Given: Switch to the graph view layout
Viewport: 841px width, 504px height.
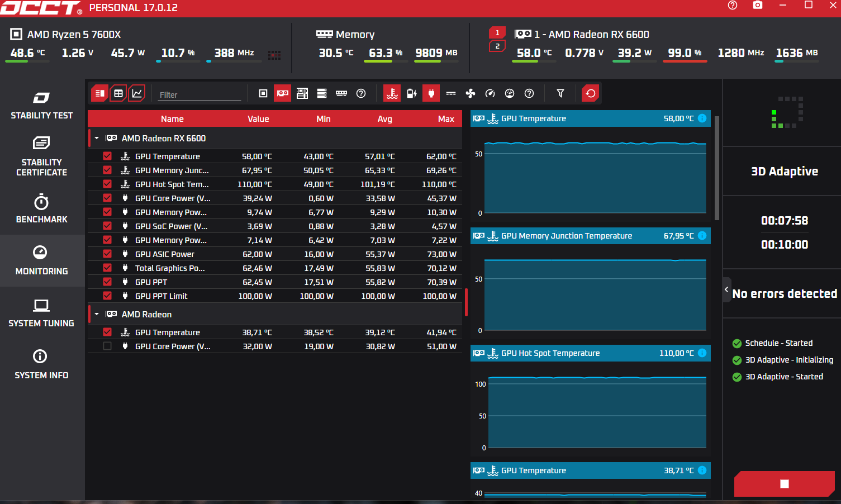Looking at the screenshot, I should (x=137, y=93).
